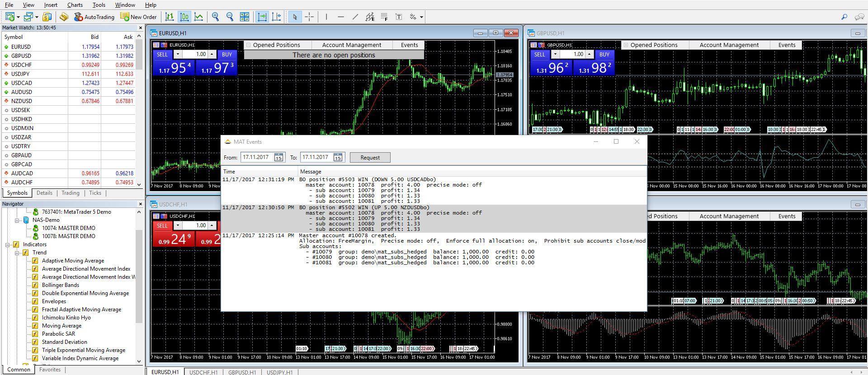This screenshot has height=375, width=868.
Task: Click the zoom in magnifier icon
Action: pyautogui.click(x=216, y=17)
